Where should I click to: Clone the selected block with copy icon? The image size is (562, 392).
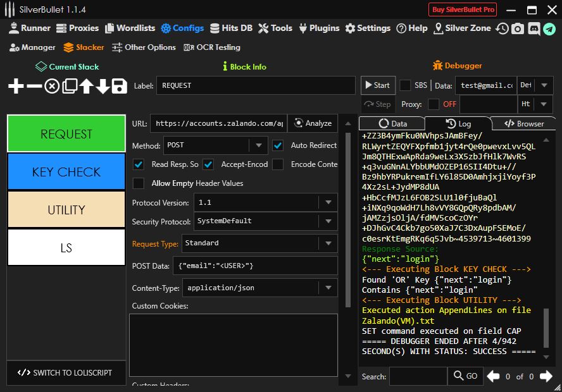point(70,86)
